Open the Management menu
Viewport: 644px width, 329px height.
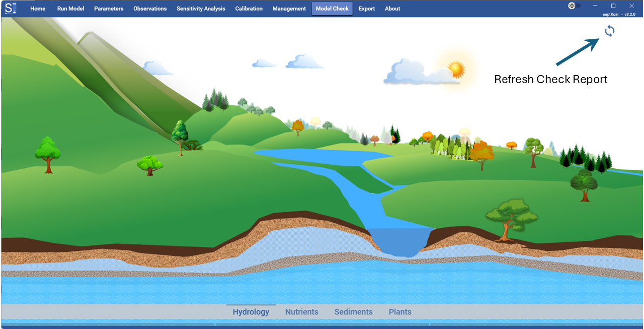pos(289,9)
